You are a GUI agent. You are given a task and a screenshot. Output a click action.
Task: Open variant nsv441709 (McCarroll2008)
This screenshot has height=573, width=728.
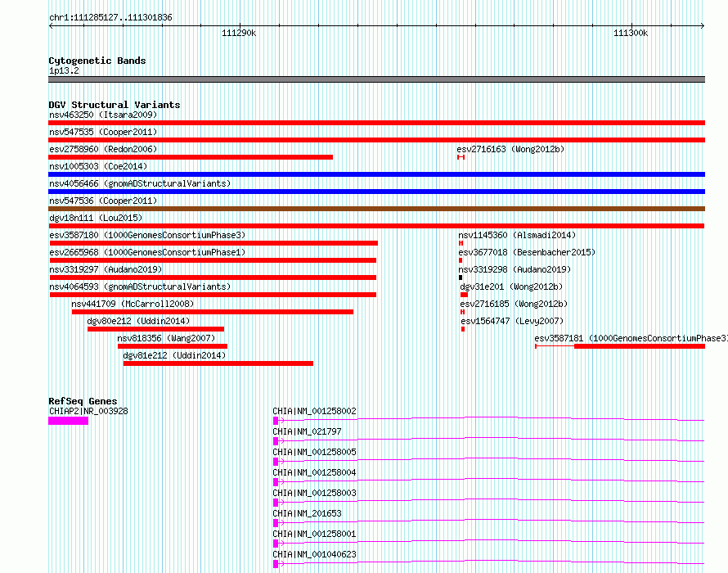133,304
